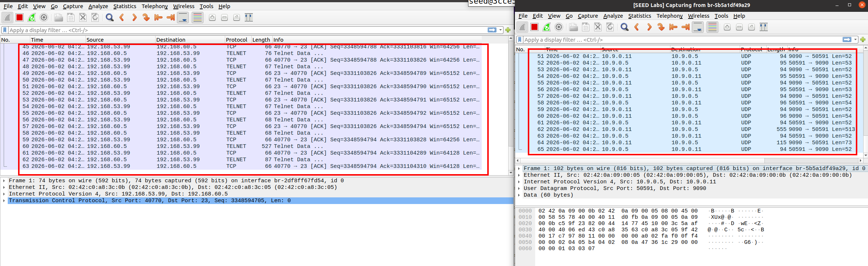This screenshot has width=868, height=266.
Task: Focus display filter field in right window
Action: pyautogui.click(x=682, y=39)
